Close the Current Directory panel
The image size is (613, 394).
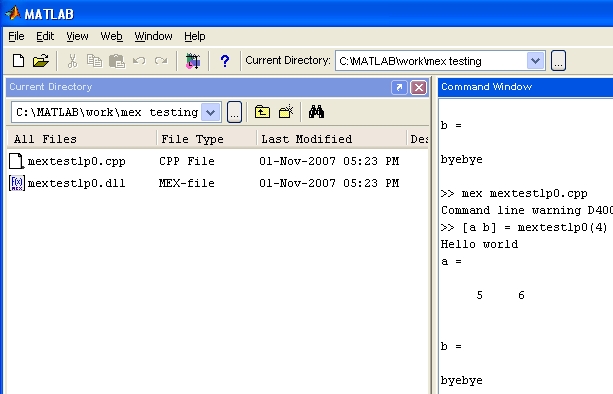[418, 87]
